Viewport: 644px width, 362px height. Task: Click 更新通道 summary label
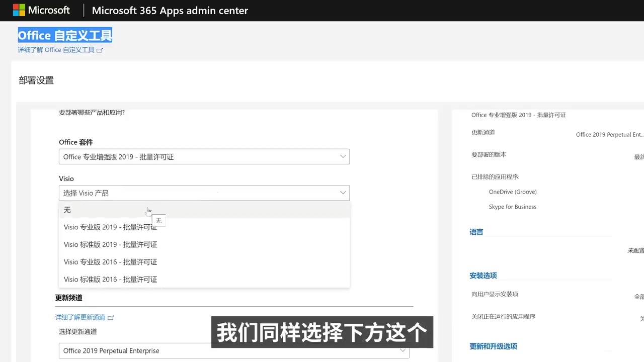483,132
